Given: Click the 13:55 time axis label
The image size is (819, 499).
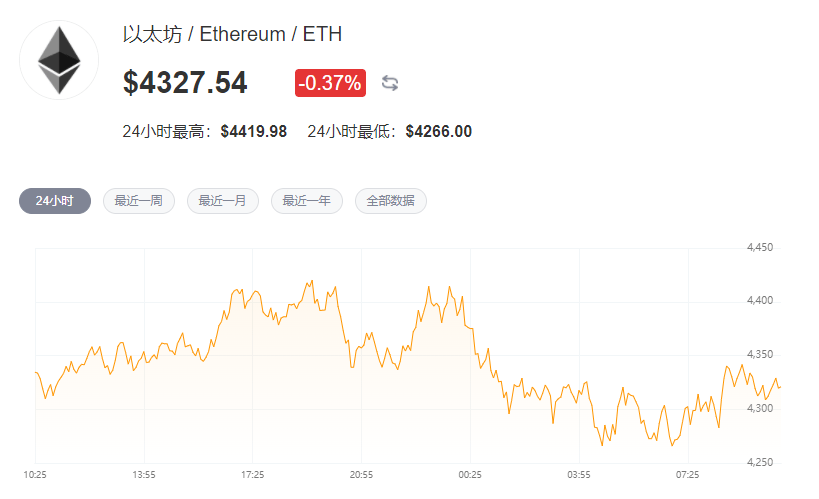Looking at the screenshot, I should (x=144, y=473).
